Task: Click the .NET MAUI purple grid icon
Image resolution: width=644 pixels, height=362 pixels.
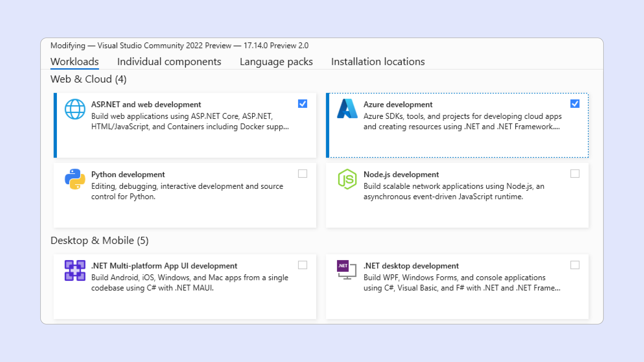Action: pyautogui.click(x=75, y=270)
